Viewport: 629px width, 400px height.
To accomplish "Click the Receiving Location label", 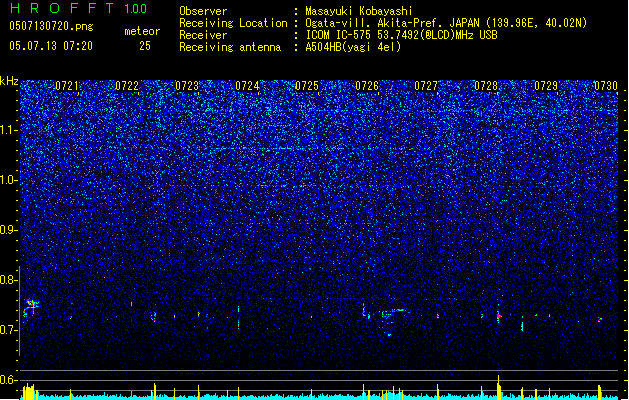I will click(233, 23).
